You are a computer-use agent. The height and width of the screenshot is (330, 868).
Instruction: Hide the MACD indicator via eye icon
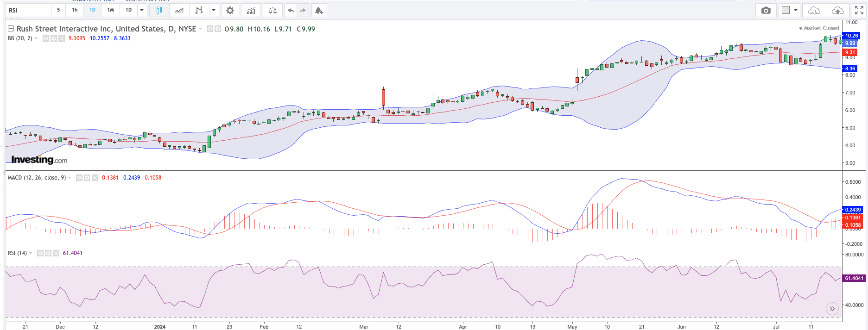(x=79, y=178)
